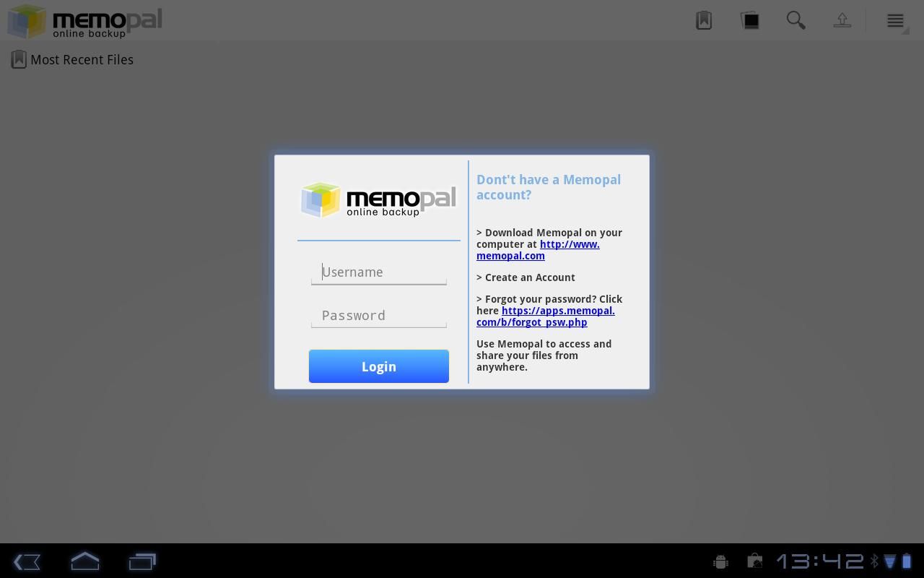
Task: Click the Memopal logo inside the login dialog
Action: point(378,199)
